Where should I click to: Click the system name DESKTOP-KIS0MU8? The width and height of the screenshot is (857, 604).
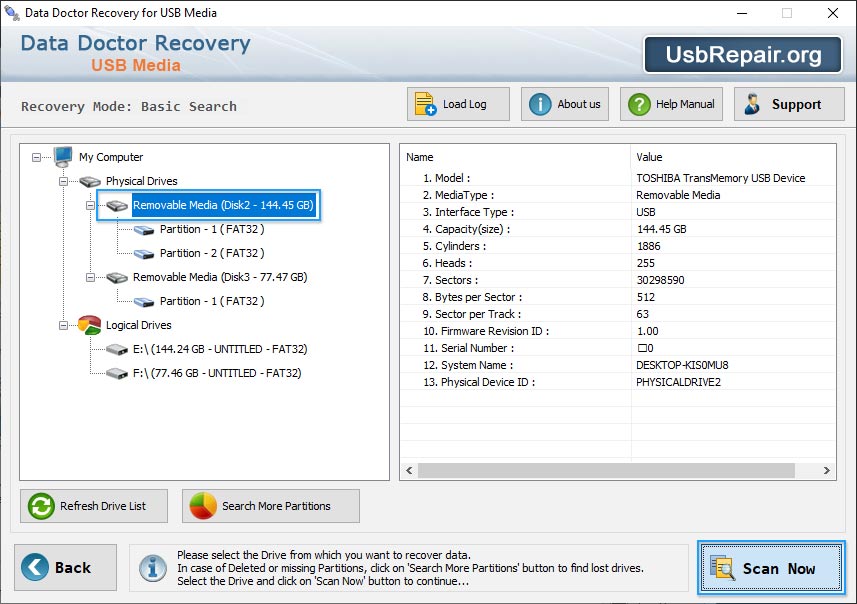point(682,365)
